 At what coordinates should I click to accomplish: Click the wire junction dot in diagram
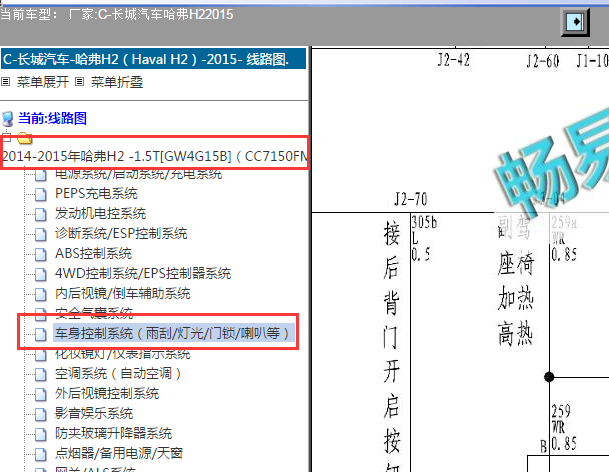549,377
